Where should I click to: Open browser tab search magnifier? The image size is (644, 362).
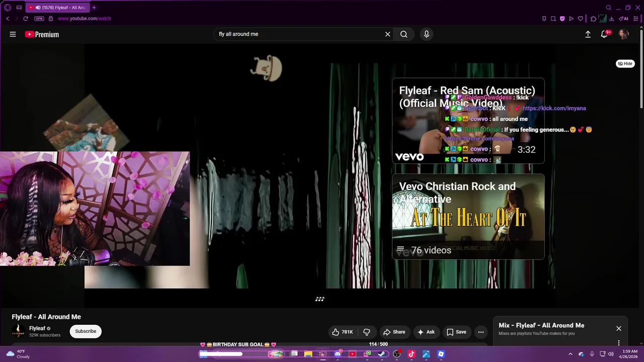click(x=608, y=8)
